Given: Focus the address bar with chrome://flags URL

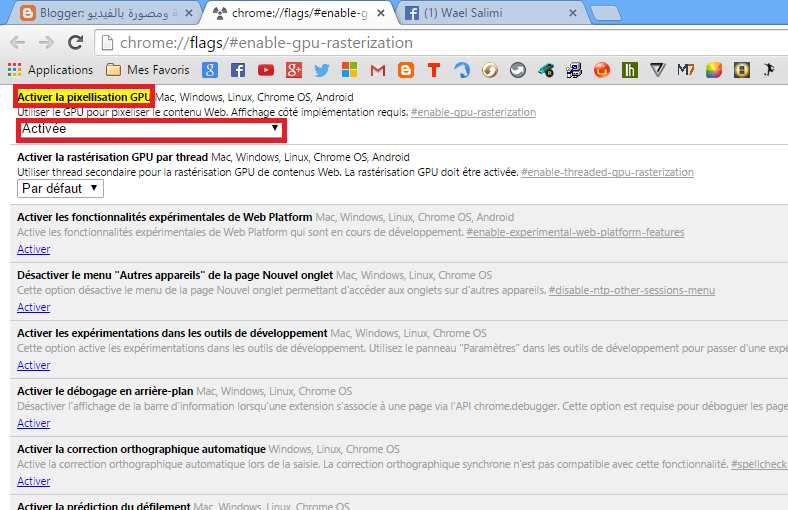Looking at the screenshot, I should [442, 43].
